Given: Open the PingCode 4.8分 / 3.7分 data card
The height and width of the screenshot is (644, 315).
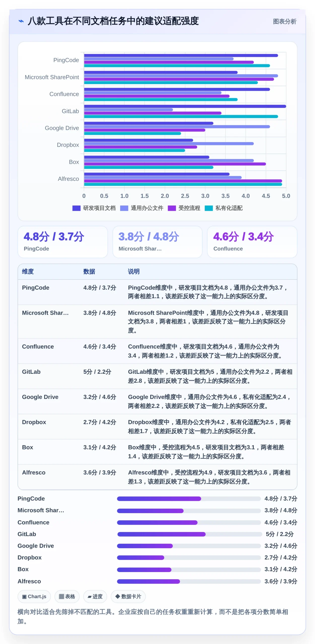Looking at the screenshot, I should (x=63, y=242).
